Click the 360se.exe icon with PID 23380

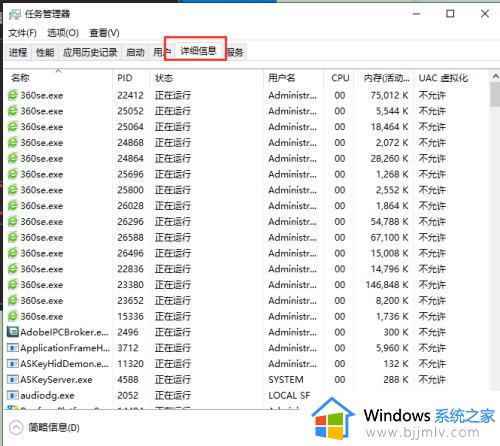[13, 285]
